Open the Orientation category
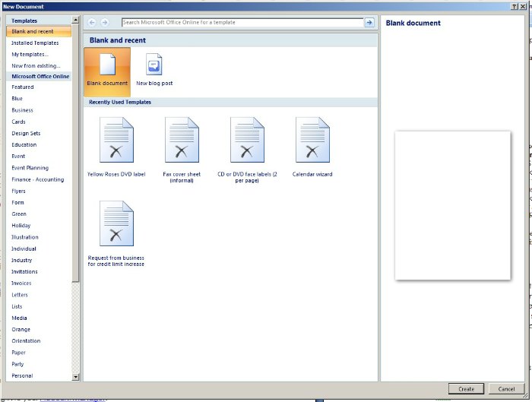This screenshot has height=402, width=532. tap(26, 340)
